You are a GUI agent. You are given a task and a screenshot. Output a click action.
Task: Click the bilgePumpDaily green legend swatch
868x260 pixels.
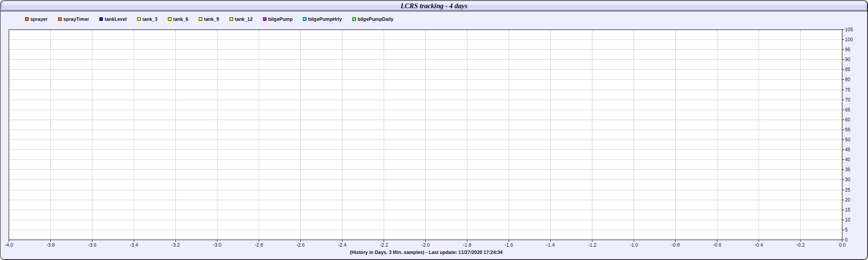tap(354, 19)
